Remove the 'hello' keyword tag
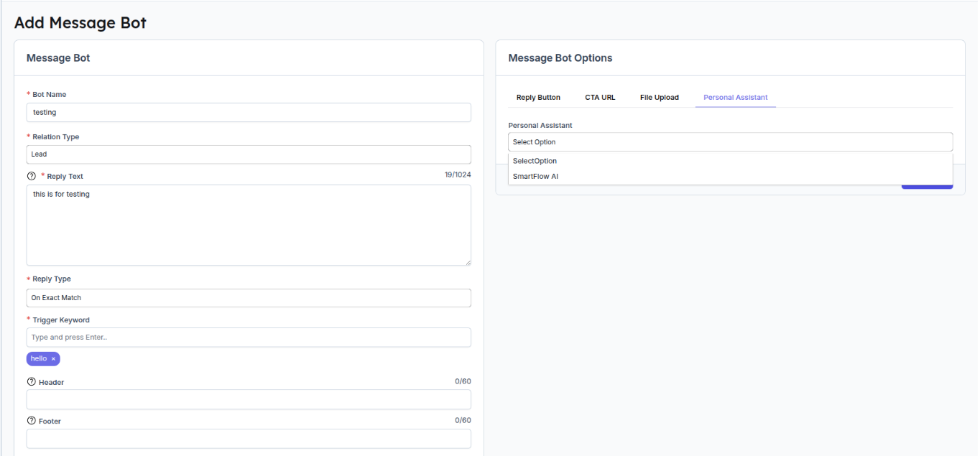Image resolution: width=980 pixels, height=456 pixels. click(53, 359)
